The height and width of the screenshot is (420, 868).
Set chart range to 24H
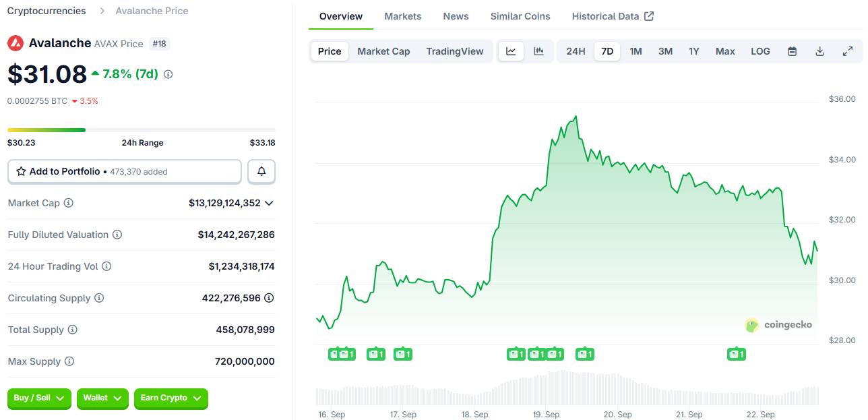(x=576, y=51)
